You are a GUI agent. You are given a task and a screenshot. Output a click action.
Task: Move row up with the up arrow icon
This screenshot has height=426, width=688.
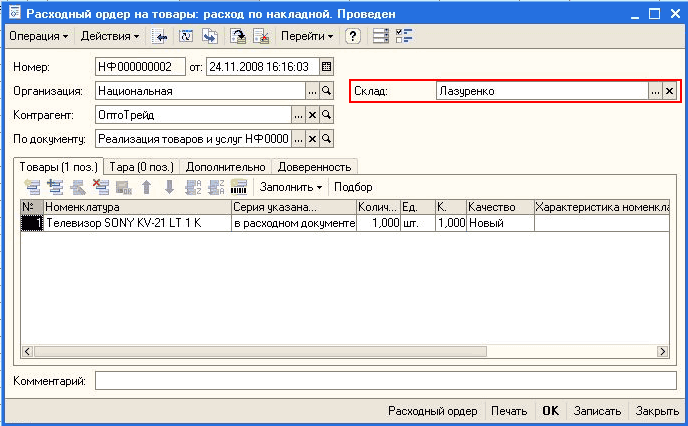coord(147,187)
